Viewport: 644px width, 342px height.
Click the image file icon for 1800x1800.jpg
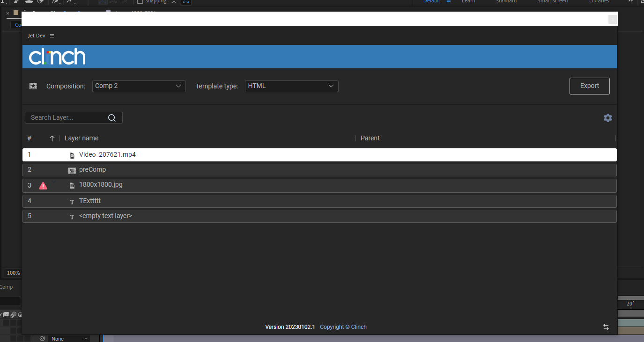point(72,185)
